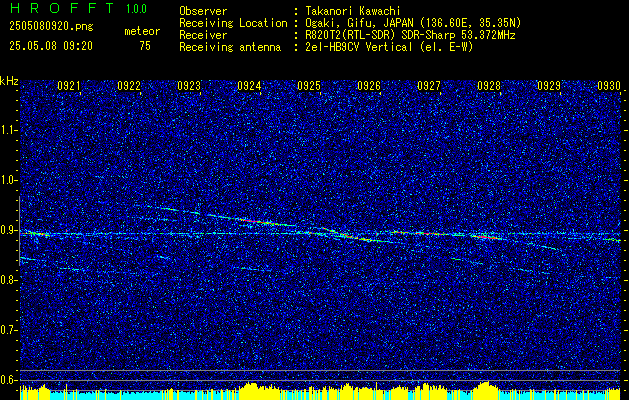Click the 1.1 kHz axis label
Image resolution: width=629 pixels, height=400 pixels.
[8, 130]
